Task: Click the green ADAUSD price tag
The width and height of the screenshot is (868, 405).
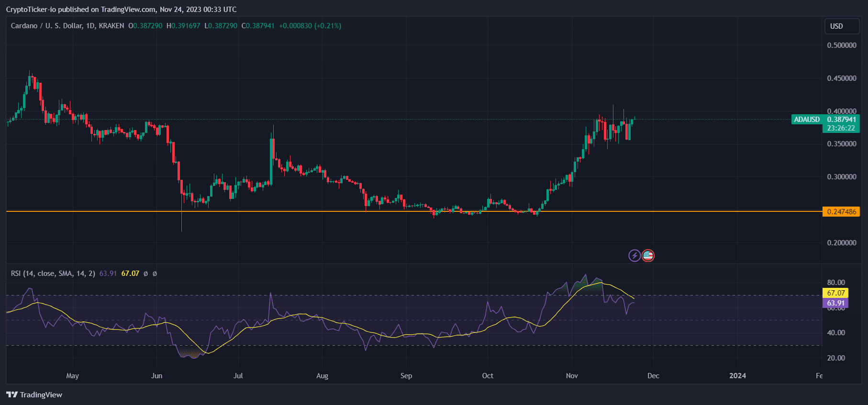Action: tap(807, 120)
